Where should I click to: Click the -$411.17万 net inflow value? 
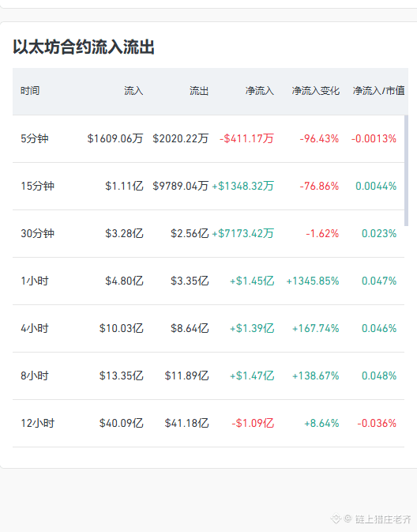pos(246,138)
